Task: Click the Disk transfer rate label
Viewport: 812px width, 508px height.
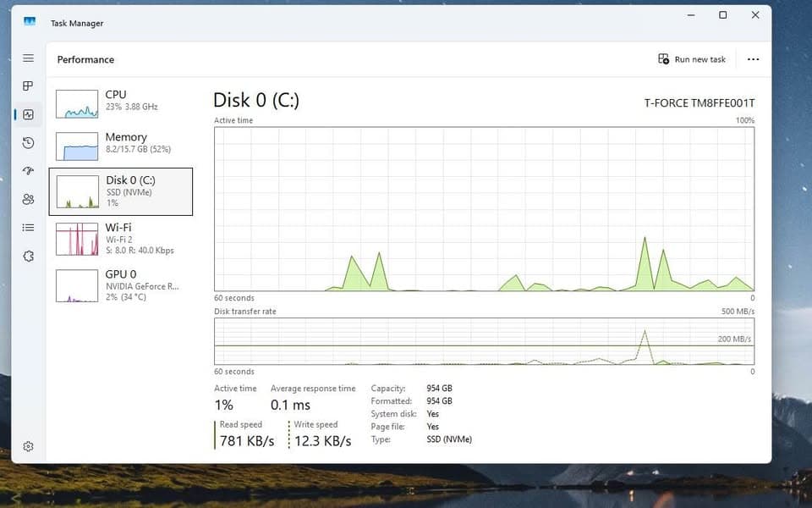Action: coord(245,312)
